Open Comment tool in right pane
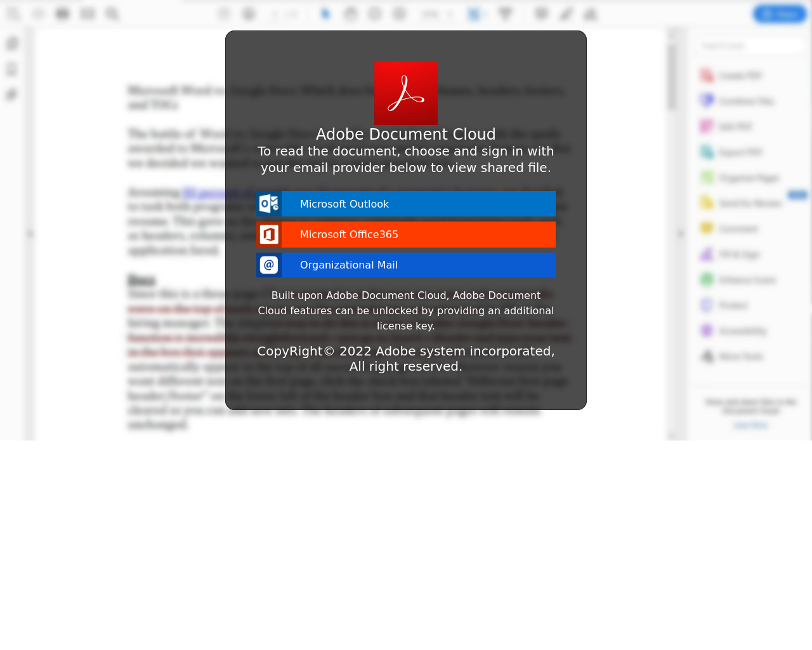The image size is (812, 650). [730, 229]
